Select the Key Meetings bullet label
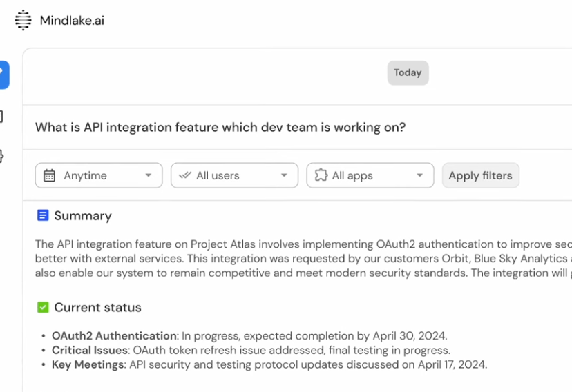Viewport: 572px width, 392px height. (x=88, y=364)
